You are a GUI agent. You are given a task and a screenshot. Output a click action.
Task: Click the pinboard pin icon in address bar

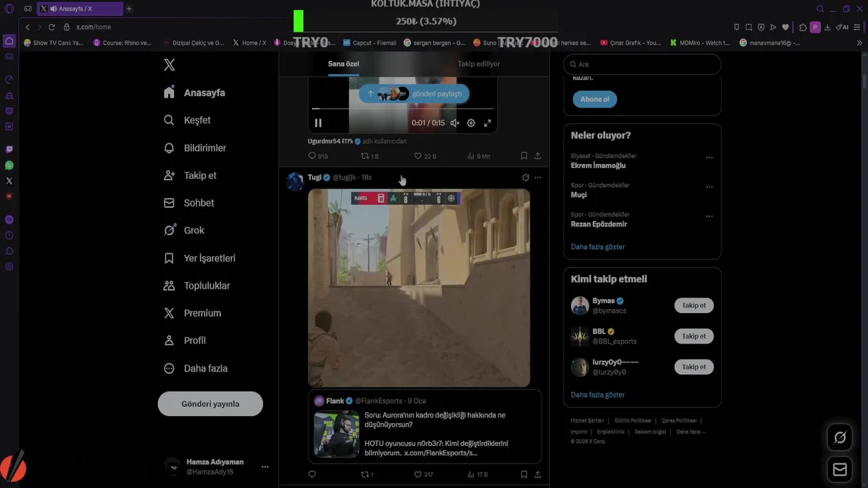click(736, 27)
